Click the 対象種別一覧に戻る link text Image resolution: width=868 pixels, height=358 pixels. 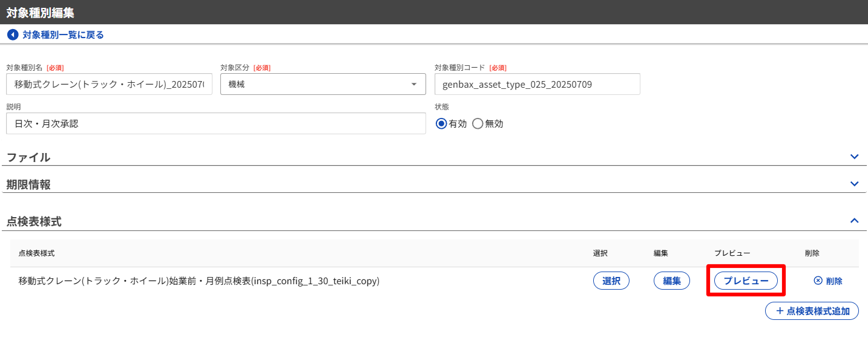point(63,35)
